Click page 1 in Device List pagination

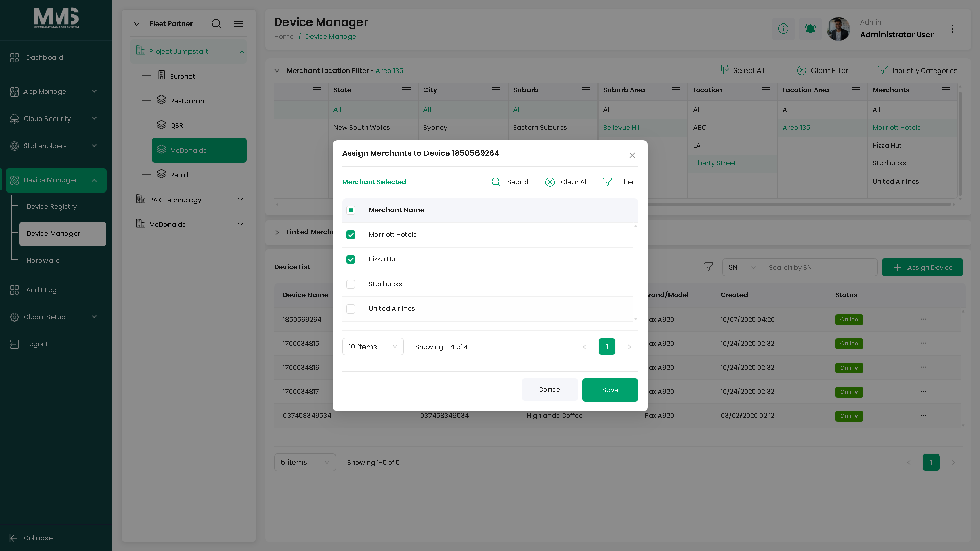pyautogui.click(x=931, y=463)
